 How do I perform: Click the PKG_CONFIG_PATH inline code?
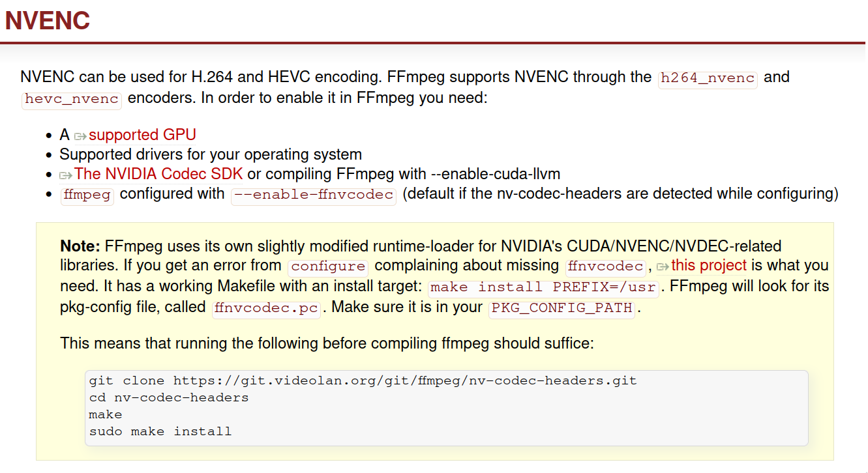pos(561,308)
